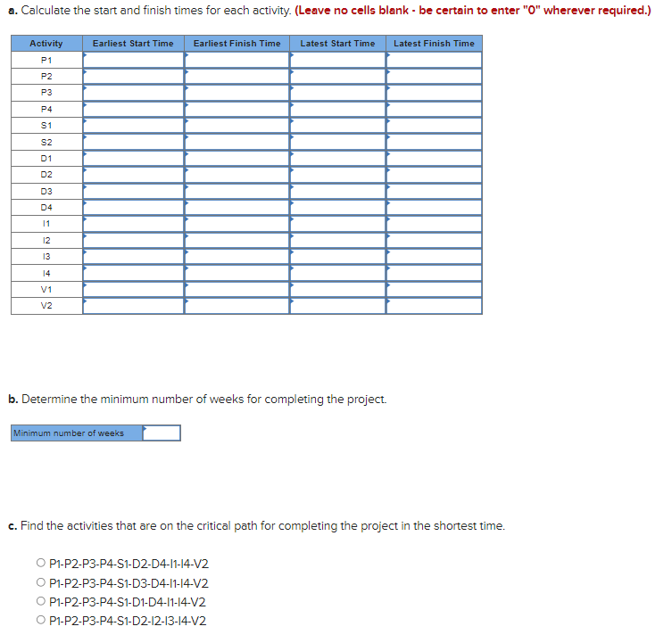Click I4 Earliest Finish Time cell

[237, 273]
